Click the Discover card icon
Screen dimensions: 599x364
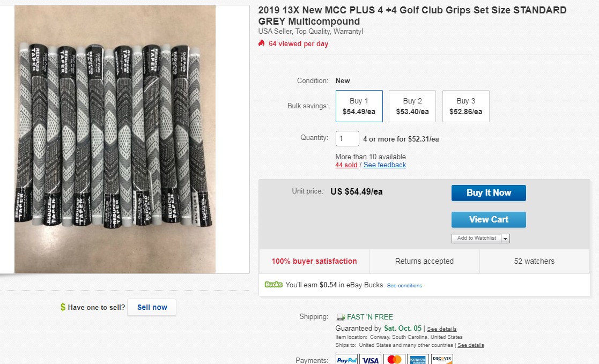pyautogui.click(x=441, y=360)
